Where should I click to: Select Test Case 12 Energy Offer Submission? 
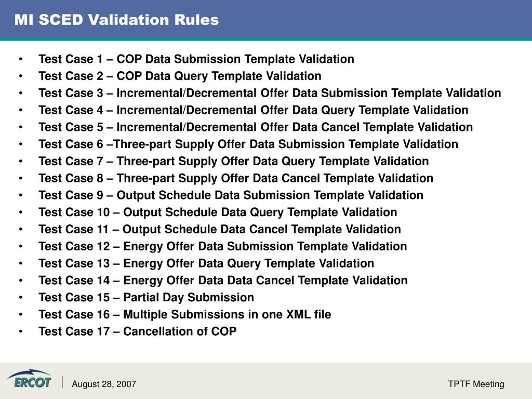click(222, 246)
